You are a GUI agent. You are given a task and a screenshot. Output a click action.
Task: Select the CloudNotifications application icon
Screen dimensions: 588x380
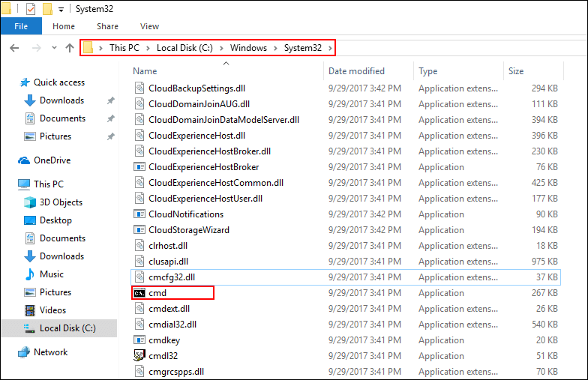[139, 214]
